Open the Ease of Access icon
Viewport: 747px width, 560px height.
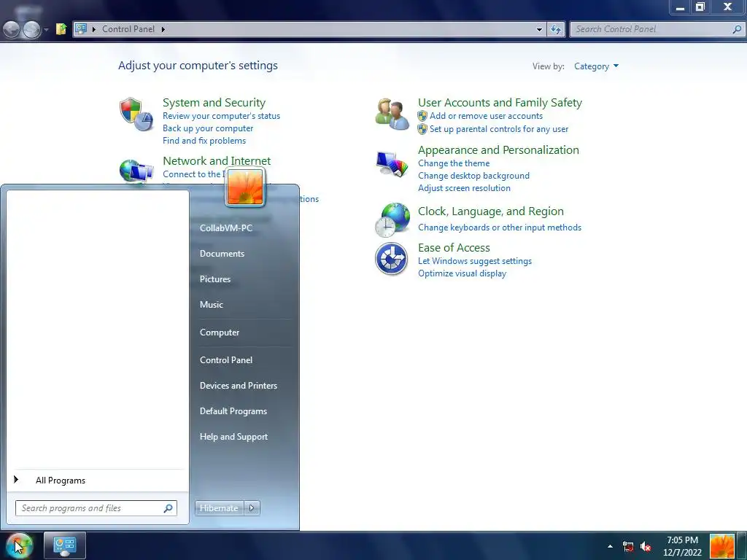391,259
